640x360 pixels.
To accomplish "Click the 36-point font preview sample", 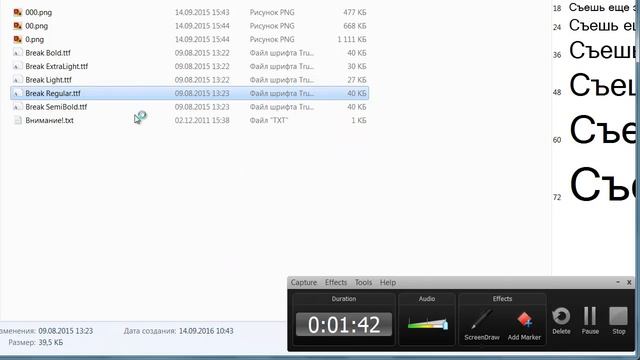I will [x=602, y=51].
